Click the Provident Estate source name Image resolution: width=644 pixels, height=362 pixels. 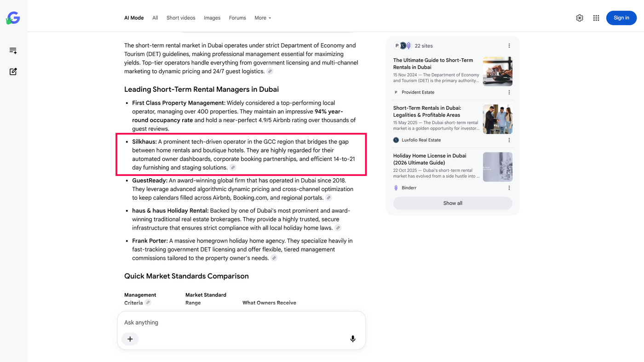tap(418, 92)
